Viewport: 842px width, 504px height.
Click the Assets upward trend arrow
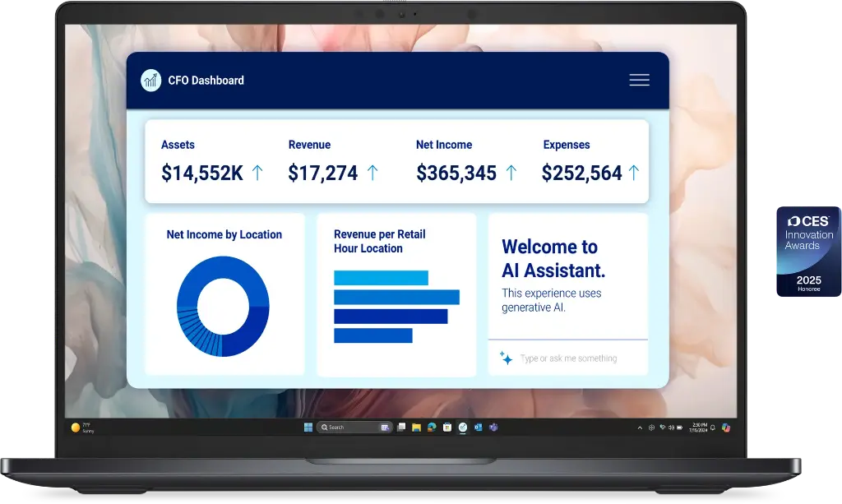[x=257, y=173]
